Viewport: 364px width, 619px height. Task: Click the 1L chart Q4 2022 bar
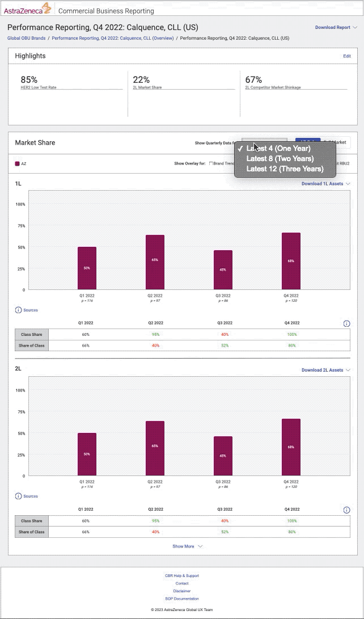(291, 261)
